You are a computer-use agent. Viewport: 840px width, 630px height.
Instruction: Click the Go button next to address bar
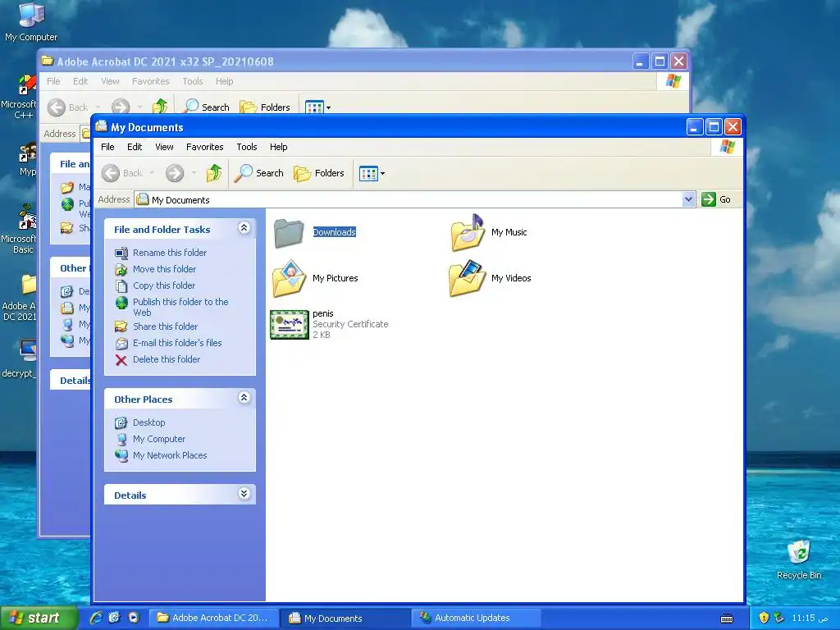pyautogui.click(x=716, y=199)
